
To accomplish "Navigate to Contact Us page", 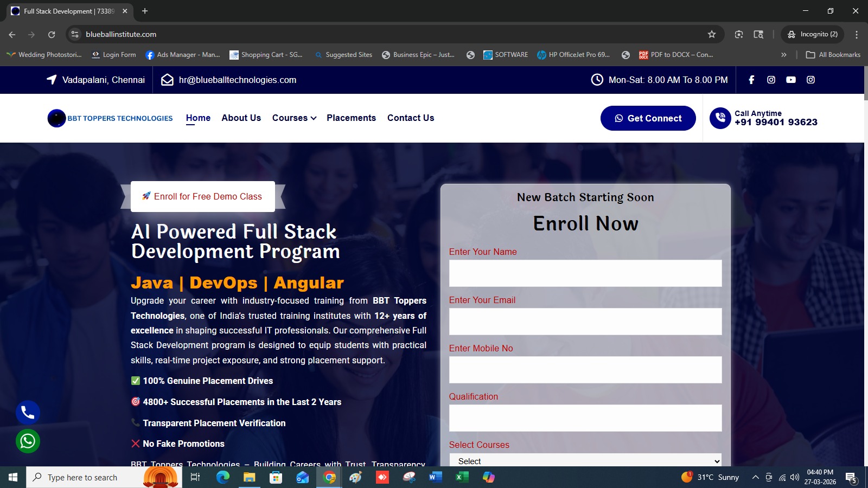I will tap(411, 118).
